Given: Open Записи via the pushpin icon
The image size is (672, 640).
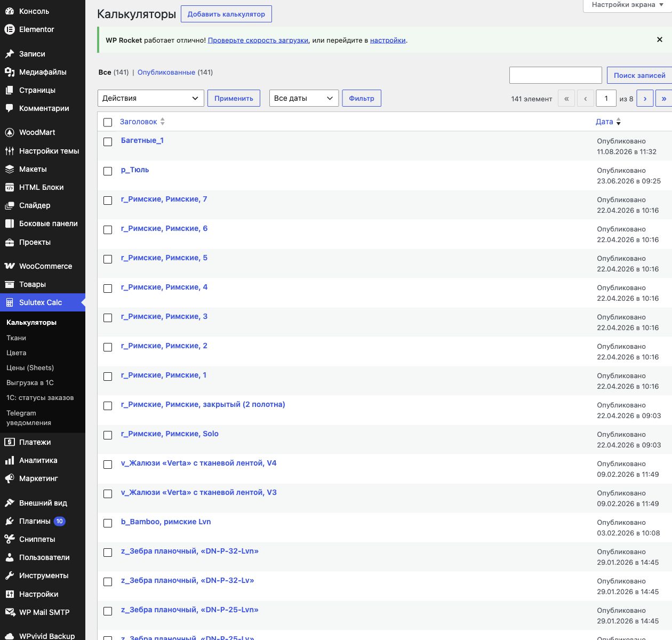Looking at the screenshot, I should click(x=10, y=54).
